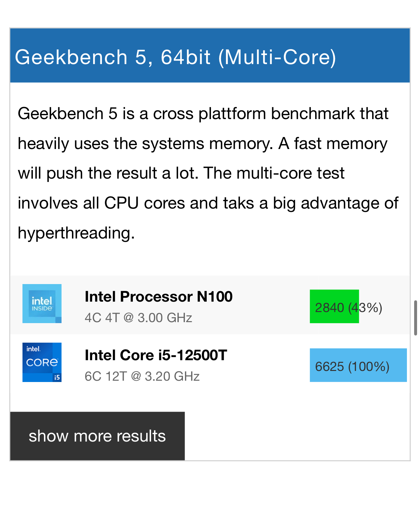420x505 pixels.
Task: Click the 4C 4T @ 3.00 GHz spec text
Action: 138,318
